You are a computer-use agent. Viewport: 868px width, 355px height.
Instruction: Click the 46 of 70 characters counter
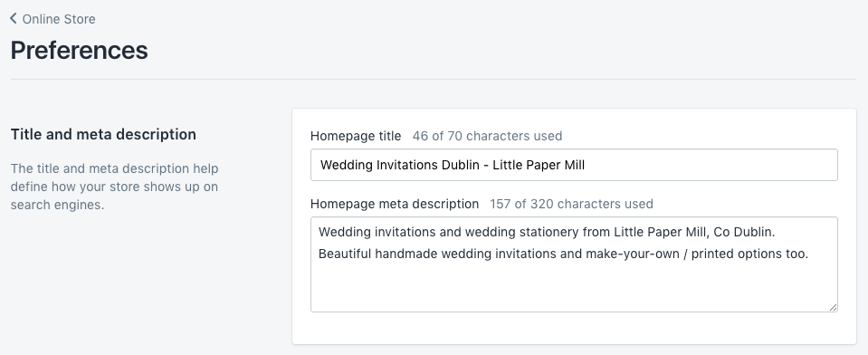click(x=487, y=136)
